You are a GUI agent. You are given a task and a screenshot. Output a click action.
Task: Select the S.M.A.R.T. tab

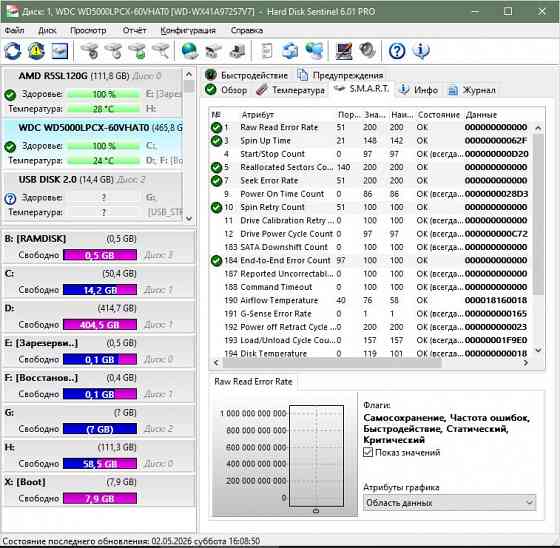tap(361, 89)
